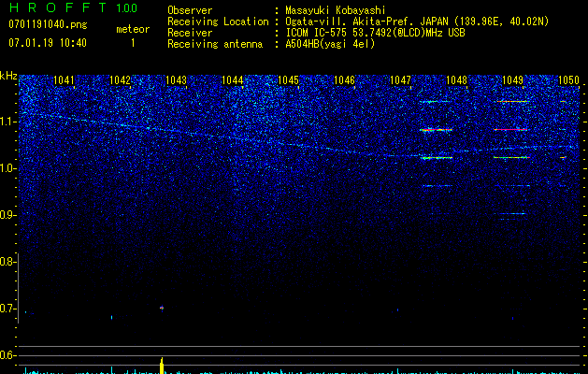Click the Observer field label

coord(190,10)
